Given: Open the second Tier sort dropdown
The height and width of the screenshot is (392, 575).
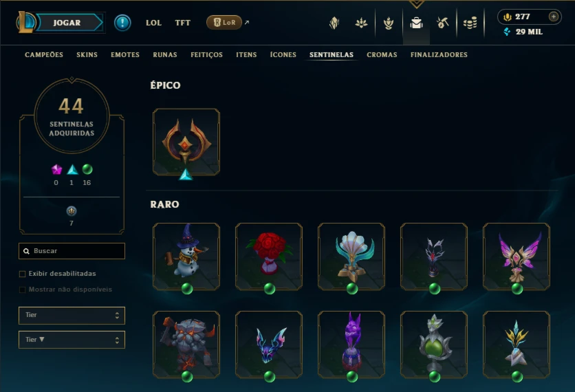Looking at the screenshot, I should (x=72, y=340).
